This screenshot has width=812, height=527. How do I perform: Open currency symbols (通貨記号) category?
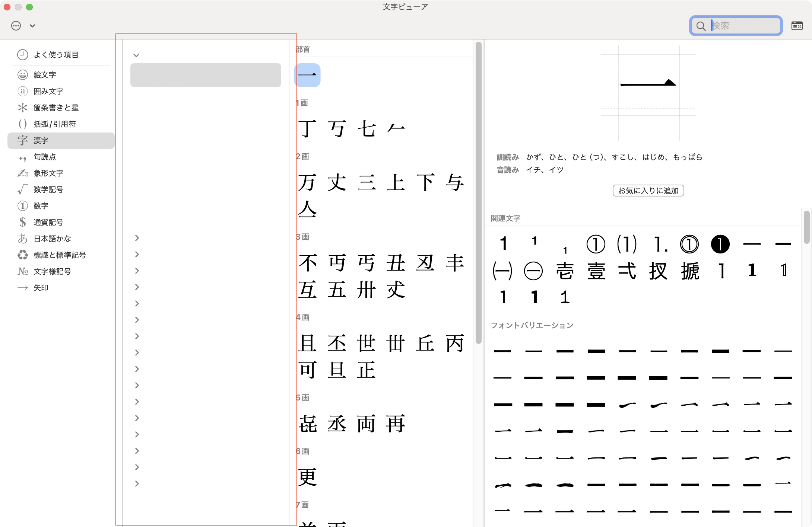click(48, 222)
